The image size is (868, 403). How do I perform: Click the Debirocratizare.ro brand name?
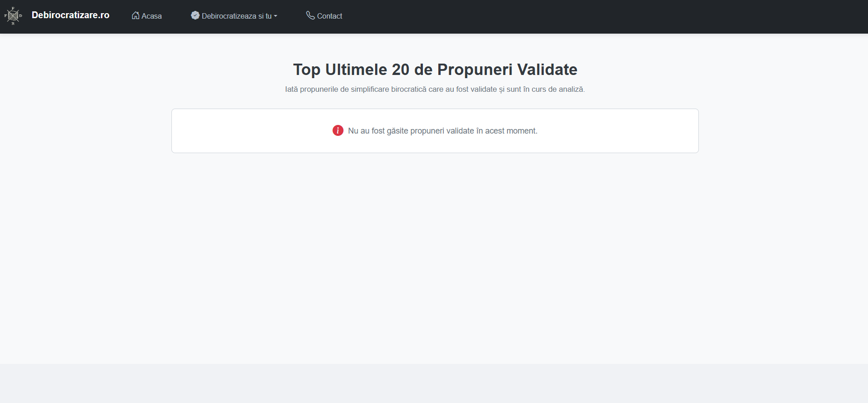click(70, 15)
